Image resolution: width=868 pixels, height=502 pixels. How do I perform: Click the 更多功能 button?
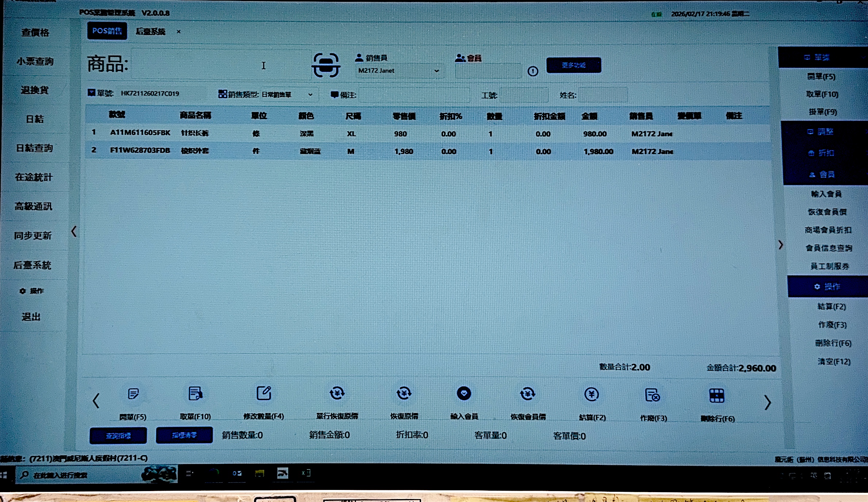click(x=573, y=65)
